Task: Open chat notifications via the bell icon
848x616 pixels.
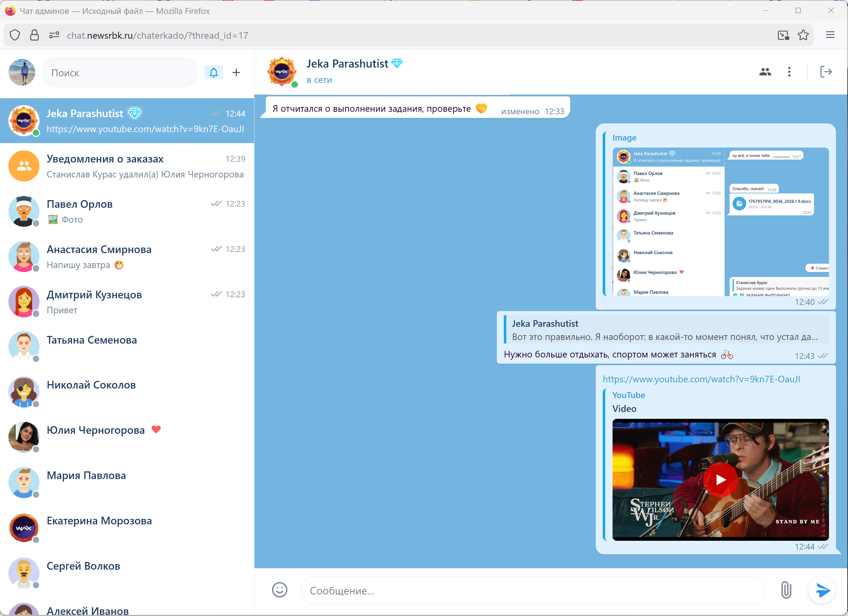Action: point(214,72)
